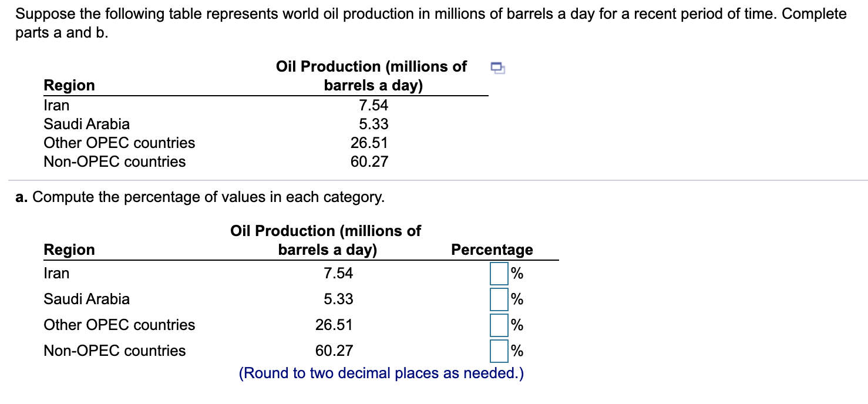Select the 26.51 value in top table

(x=369, y=143)
